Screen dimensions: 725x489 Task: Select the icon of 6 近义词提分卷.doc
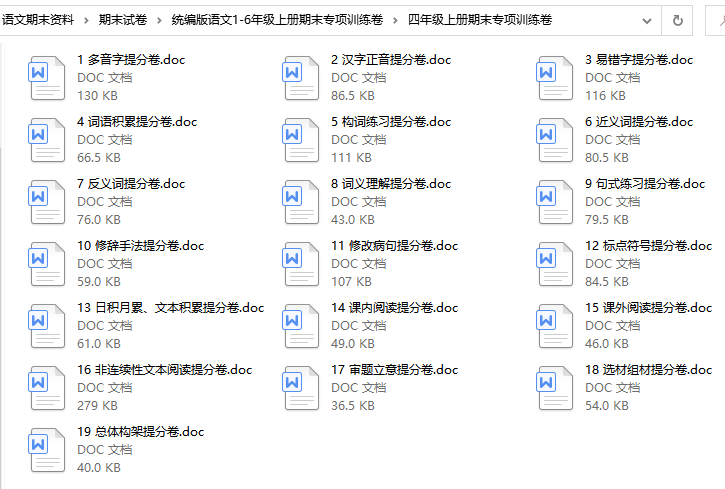coord(554,140)
